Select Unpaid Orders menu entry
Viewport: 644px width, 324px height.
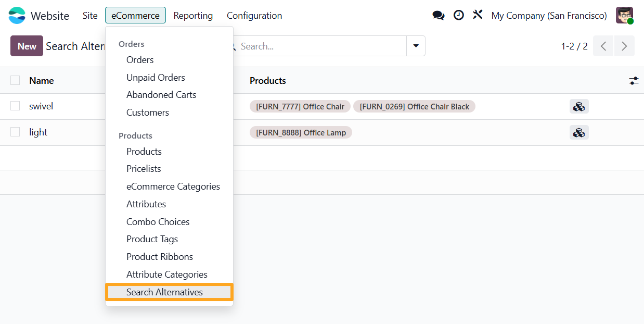pyautogui.click(x=156, y=78)
